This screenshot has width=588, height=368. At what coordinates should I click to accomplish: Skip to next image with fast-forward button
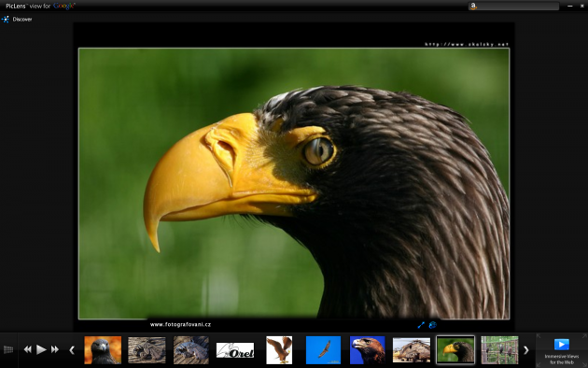pyautogui.click(x=55, y=349)
